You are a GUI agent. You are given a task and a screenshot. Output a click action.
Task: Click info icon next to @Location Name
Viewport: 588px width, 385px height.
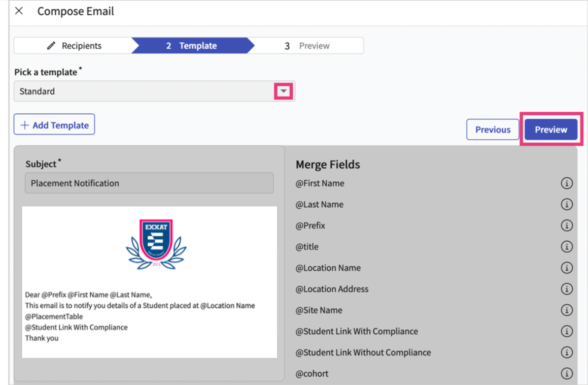tap(567, 268)
